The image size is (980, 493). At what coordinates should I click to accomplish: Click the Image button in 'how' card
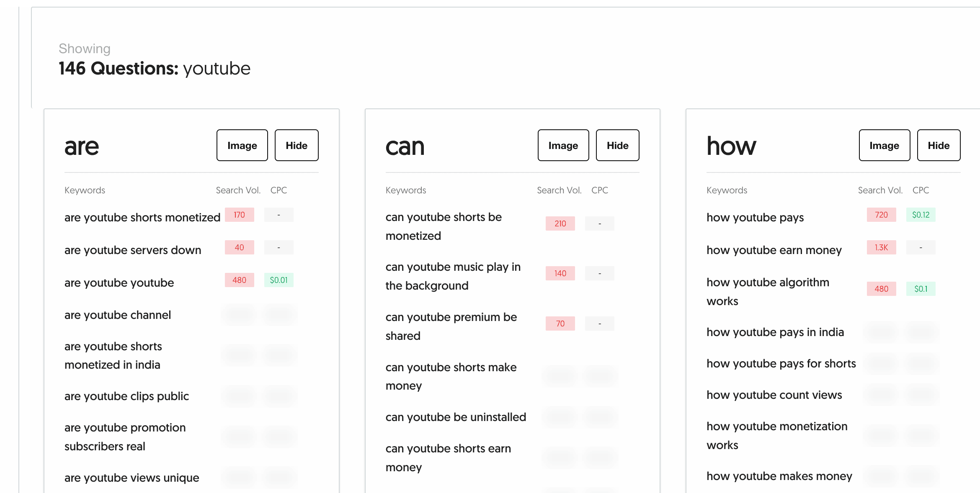[x=885, y=145]
